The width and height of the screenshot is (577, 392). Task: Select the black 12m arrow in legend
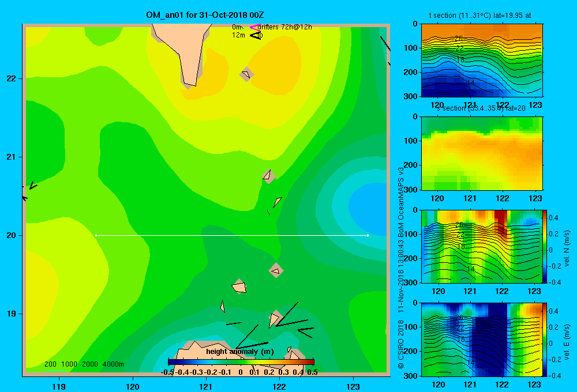coord(256,35)
